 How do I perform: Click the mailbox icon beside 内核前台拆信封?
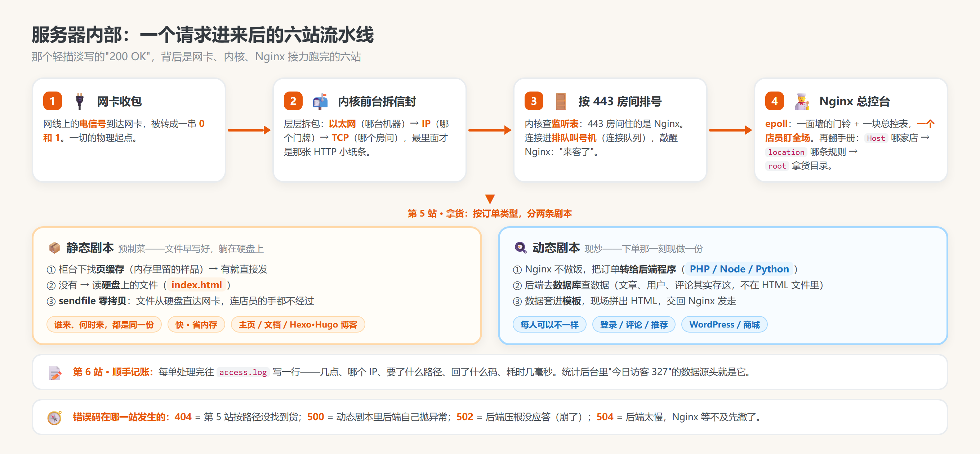click(320, 101)
